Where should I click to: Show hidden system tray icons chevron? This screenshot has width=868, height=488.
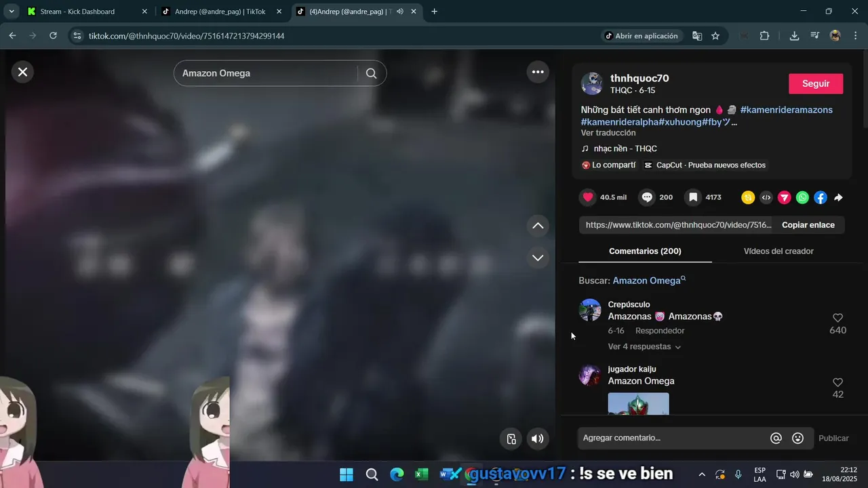point(702,474)
